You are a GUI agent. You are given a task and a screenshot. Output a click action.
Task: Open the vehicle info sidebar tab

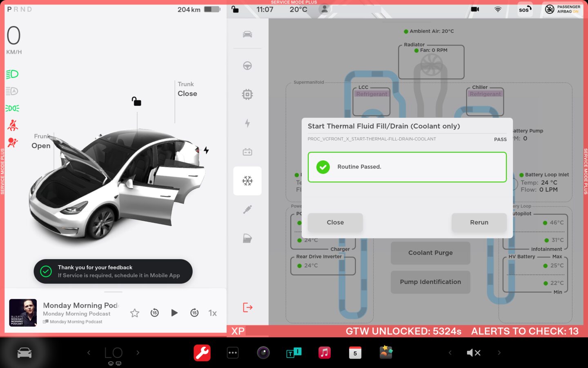click(x=247, y=34)
